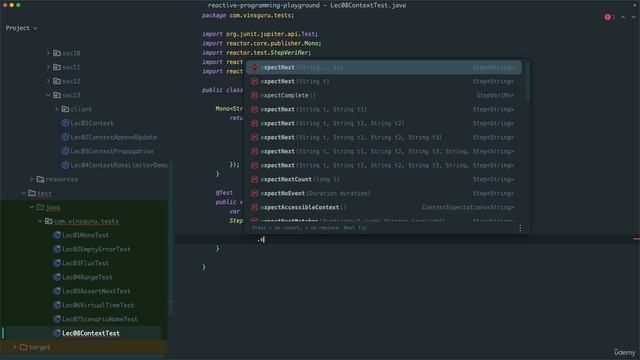Click the Lec02EmptyErrorTest class icon
640x360 pixels.
(x=57, y=249)
